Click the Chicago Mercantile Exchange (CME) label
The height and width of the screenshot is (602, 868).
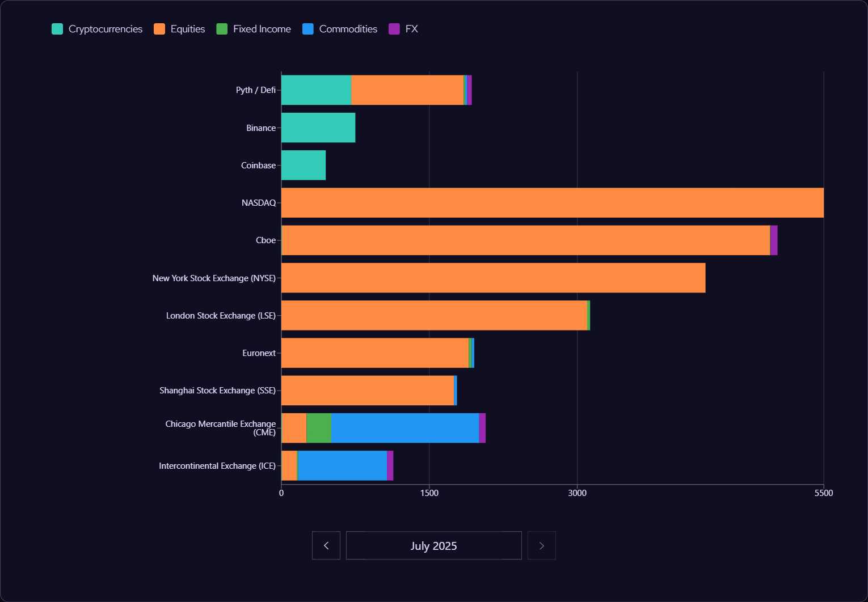221,428
